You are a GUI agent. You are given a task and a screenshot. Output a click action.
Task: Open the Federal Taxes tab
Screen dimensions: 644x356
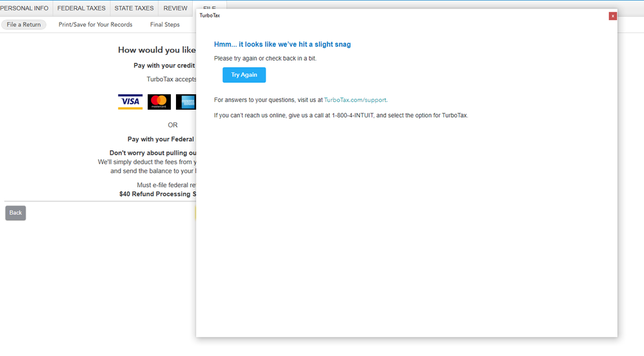click(81, 8)
